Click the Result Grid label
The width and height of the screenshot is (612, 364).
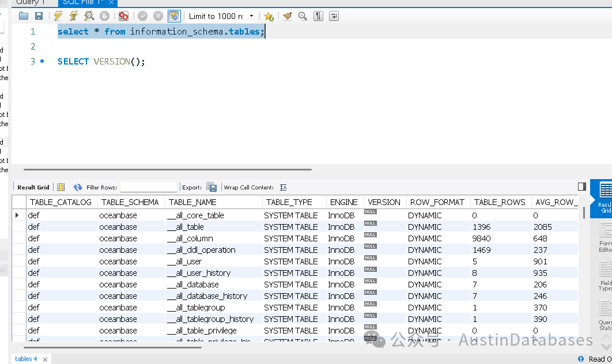click(x=32, y=187)
